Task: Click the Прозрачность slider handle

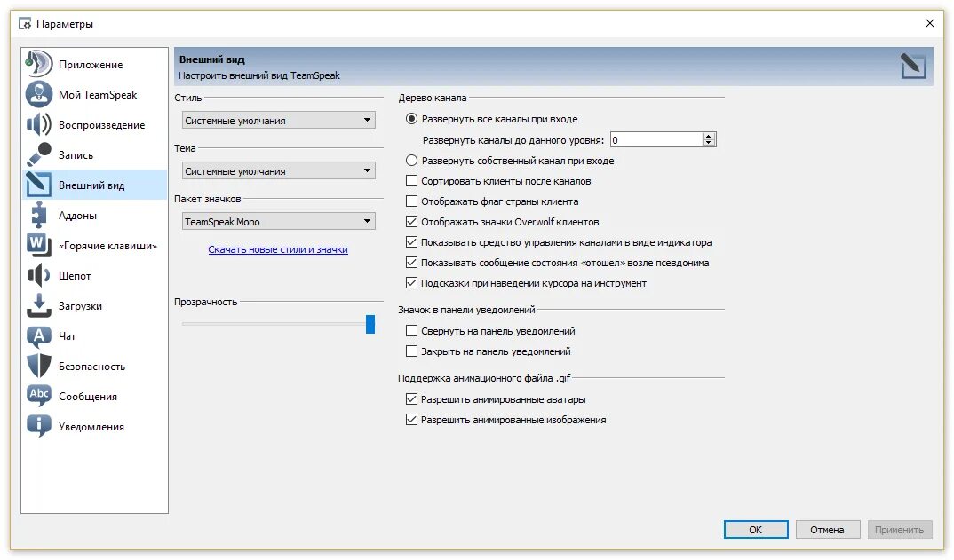Action: (x=370, y=324)
